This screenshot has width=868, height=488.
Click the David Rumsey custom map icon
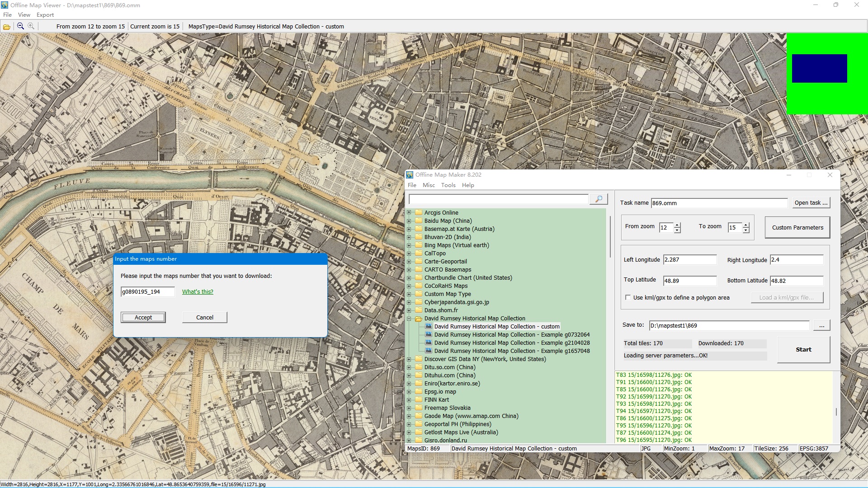[x=429, y=326]
